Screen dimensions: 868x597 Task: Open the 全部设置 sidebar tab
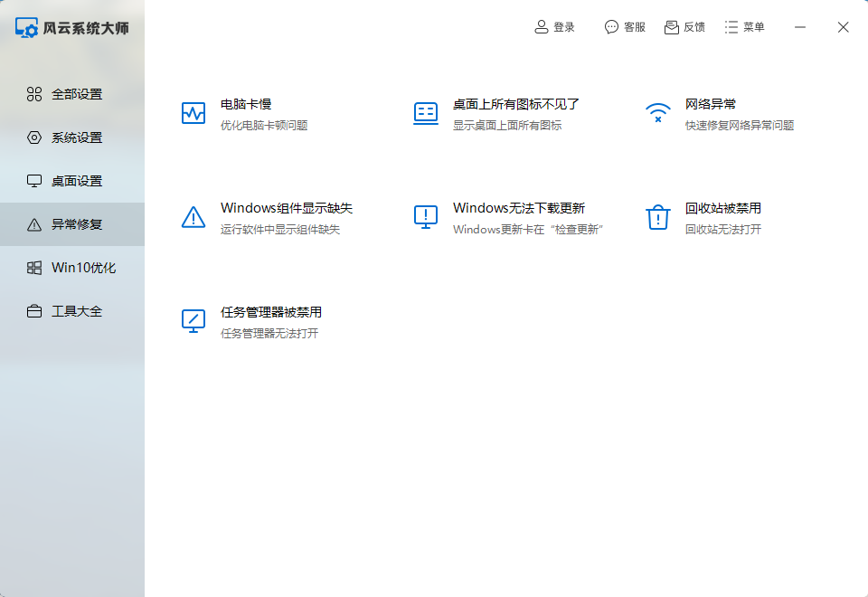coord(72,94)
